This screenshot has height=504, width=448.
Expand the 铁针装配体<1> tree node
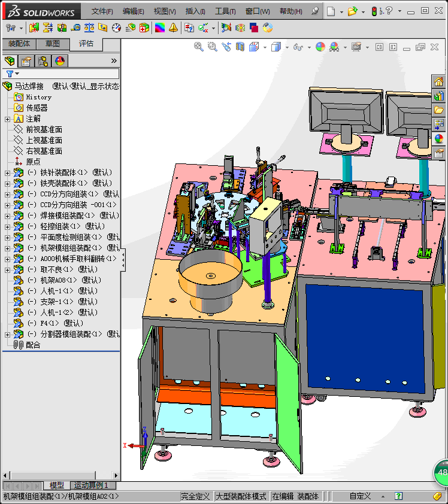tap(7, 173)
